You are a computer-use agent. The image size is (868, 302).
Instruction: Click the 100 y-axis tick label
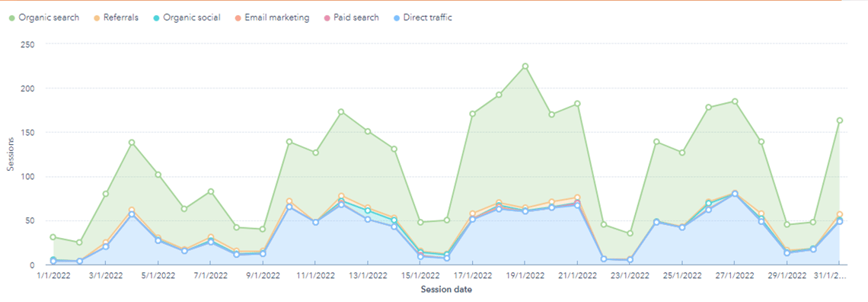pyautogui.click(x=27, y=177)
